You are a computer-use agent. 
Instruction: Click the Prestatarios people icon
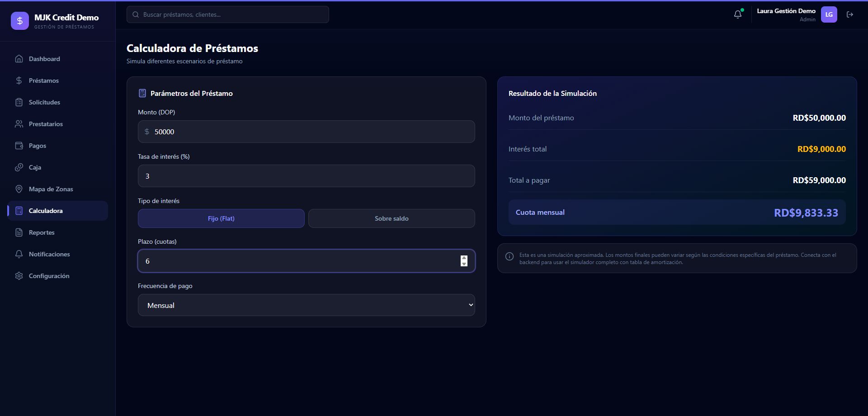(x=19, y=124)
